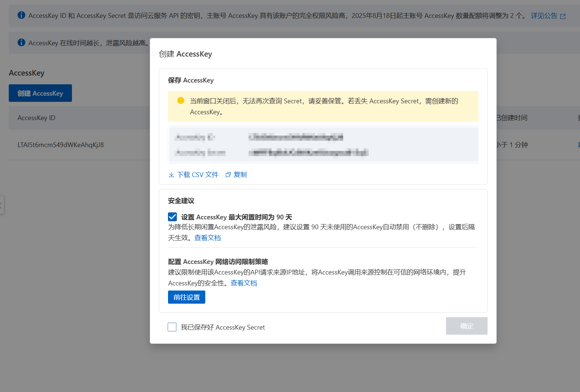Open the external link icon after 详见公告
Screen dimensions: 580x392
(563, 16)
